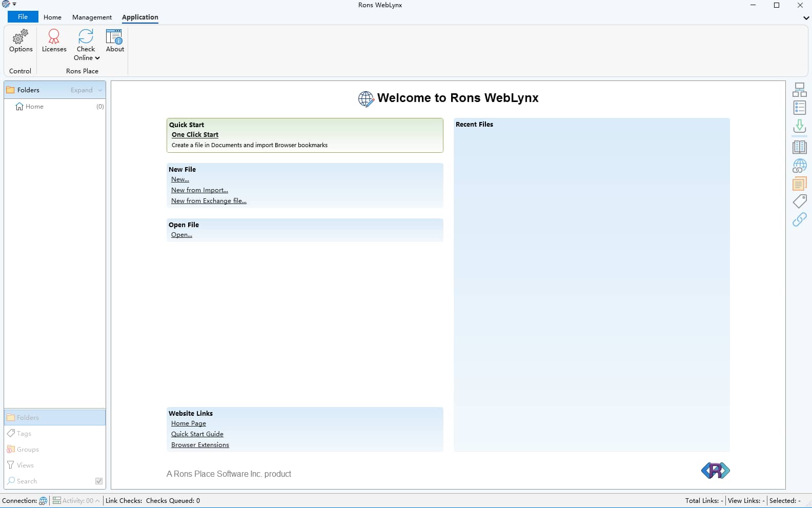Click the Connection globe icon in status bar
Image resolution: width=812 pixels, height=508 pixels.
[43, 501]
